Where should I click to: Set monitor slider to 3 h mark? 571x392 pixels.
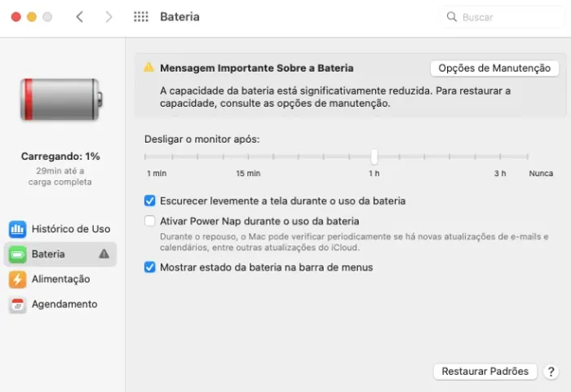tap(500, 156)
